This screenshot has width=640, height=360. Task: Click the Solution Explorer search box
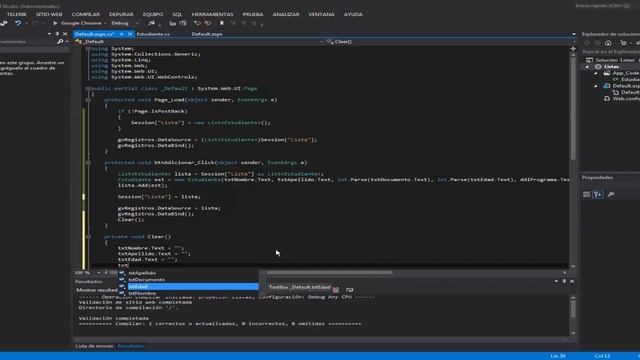pos(611,52)
